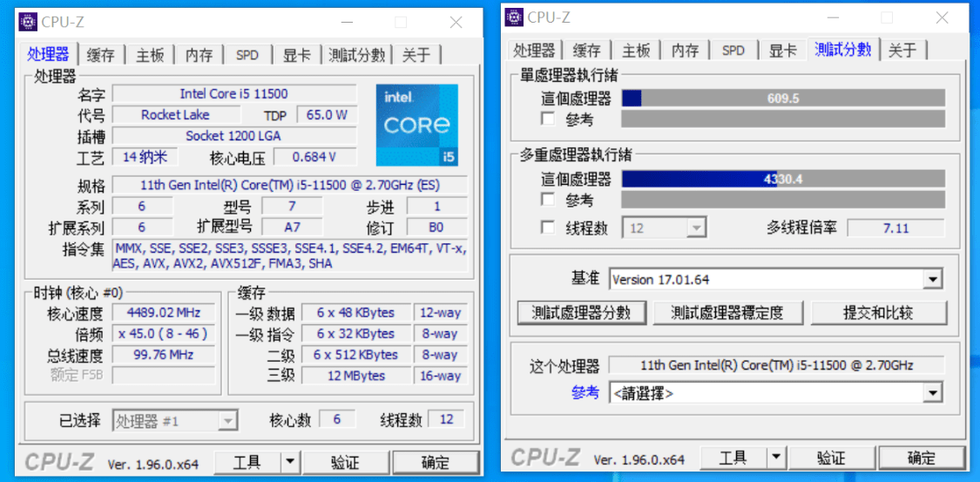Click 验证 button in right window
Screen dimensions: 980x482
pos(831,458)
